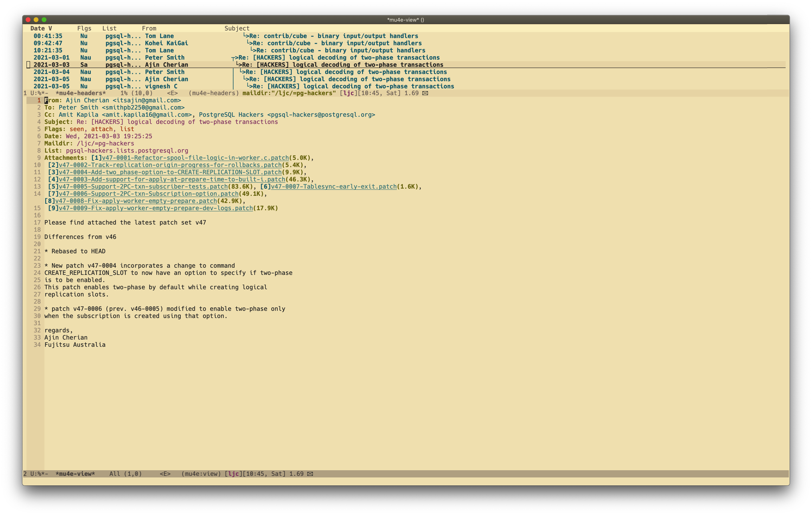Image resolution: width=812 pixels, height=515 pixels.
Task: Open v47-0007-Tablesync-early-exit.patch attachment
Action: (x=334, y=187)
